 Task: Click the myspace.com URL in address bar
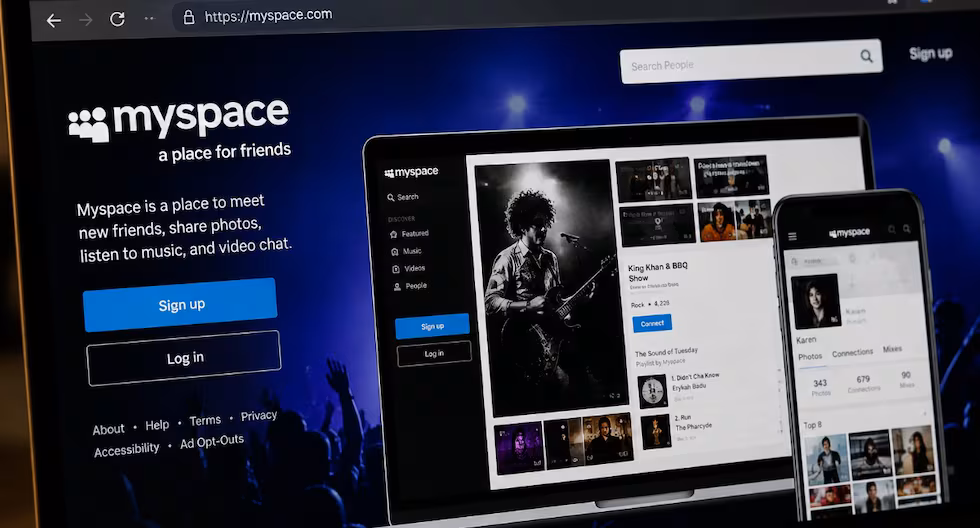[x=268, y=15]
